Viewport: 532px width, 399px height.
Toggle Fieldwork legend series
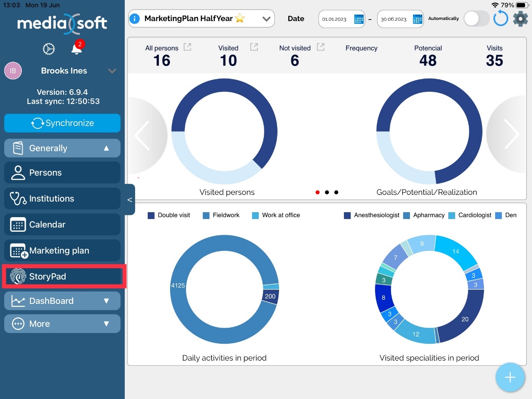[x=221, y=215]
